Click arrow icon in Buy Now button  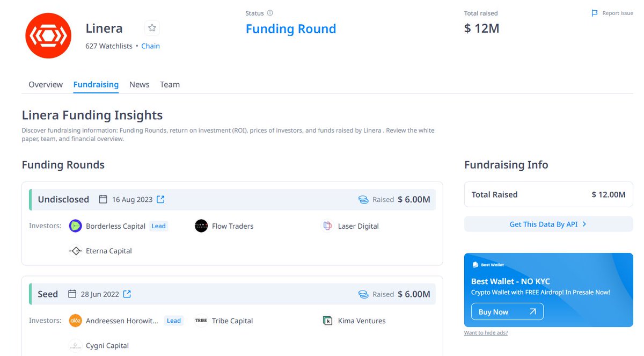point(532,311)
